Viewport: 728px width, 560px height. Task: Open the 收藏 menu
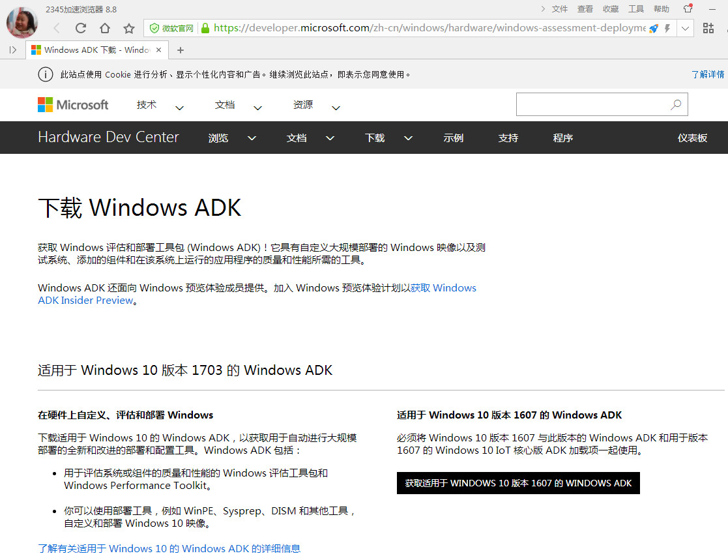pyautogui.click(x=611, y=9)
